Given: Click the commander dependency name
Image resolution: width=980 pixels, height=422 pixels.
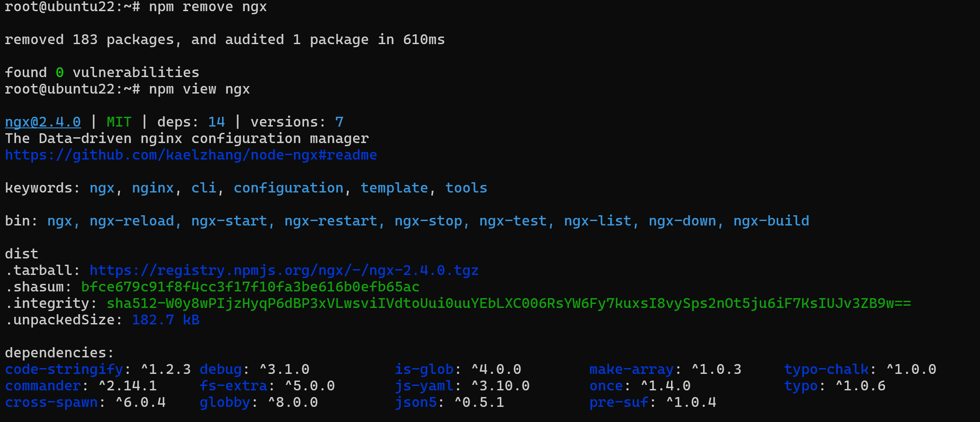Looking at the screenshot, I should click(43, 386).
